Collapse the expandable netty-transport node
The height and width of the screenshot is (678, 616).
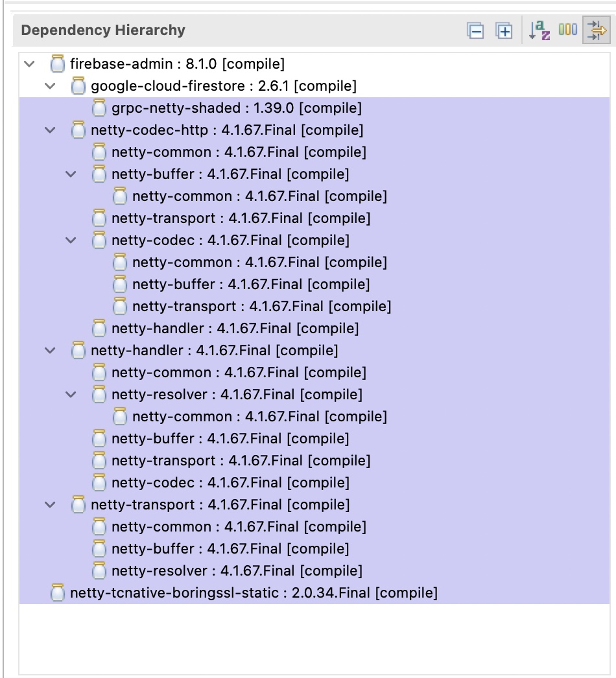(50, 505)
